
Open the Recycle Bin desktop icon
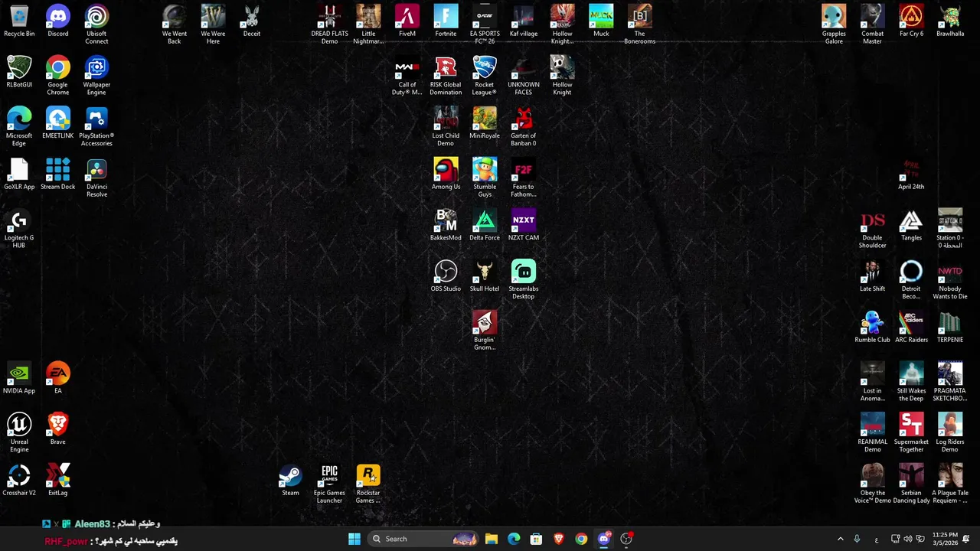click(19, 21)
